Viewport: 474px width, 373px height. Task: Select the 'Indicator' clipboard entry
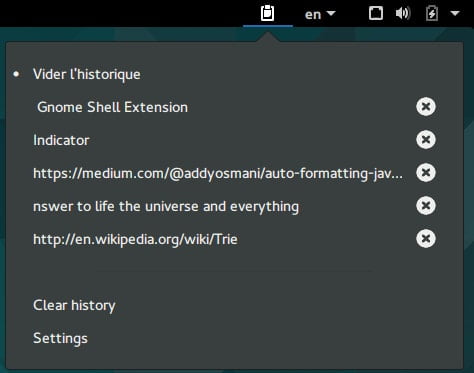[x=234, y=140]
